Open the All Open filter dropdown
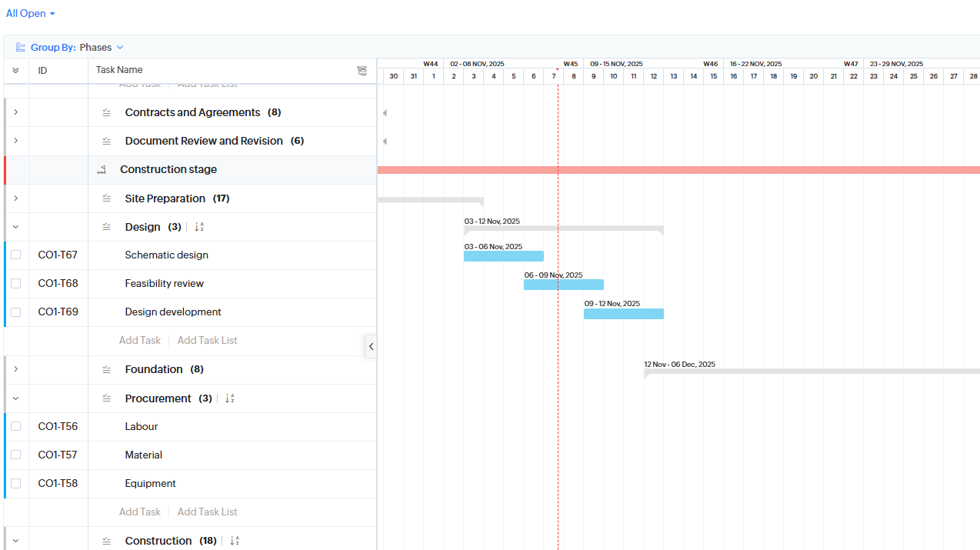980x550 pixels. point(31,13)
